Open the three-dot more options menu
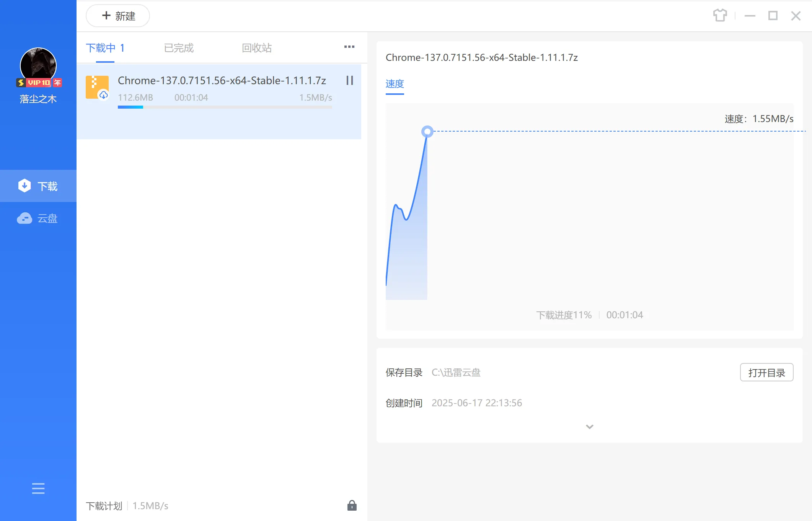The width and height of the screenshot is (812, 521). click(349, 47)
